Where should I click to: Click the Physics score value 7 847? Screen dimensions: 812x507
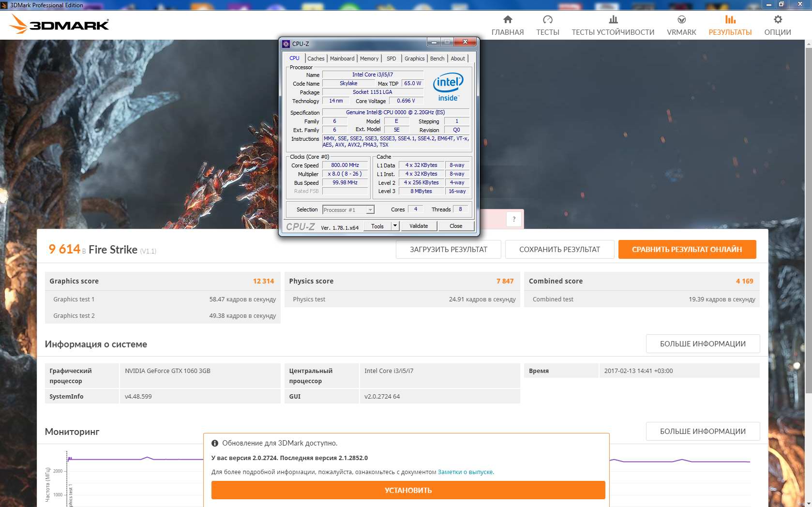coord(505,281)
